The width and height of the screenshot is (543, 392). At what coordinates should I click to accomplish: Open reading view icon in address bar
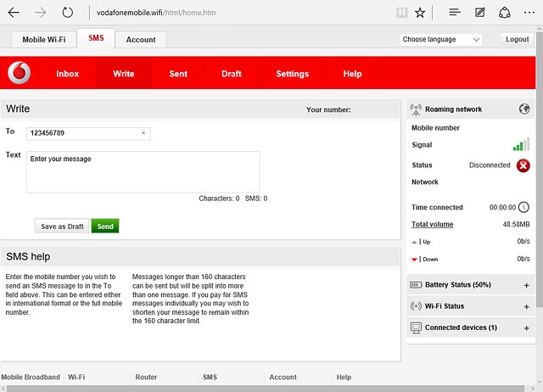coord(401,13)
